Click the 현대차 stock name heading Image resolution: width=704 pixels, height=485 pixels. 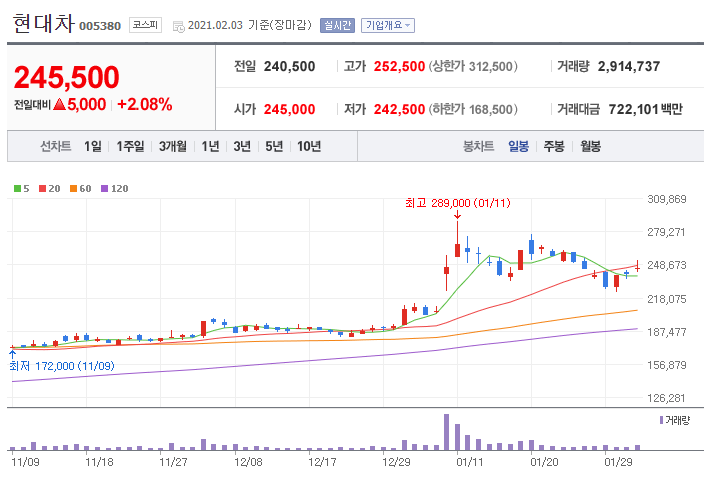coord(43,23)
